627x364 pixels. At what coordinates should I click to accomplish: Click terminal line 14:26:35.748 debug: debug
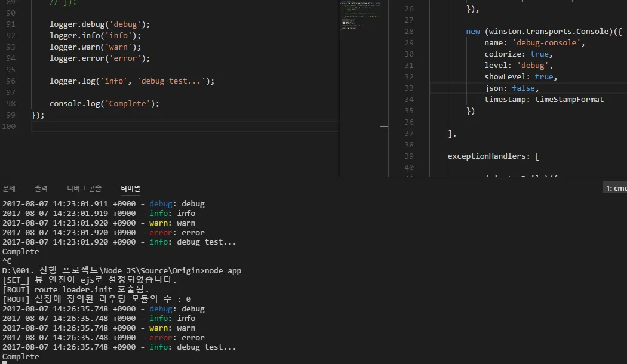[x=103, y=309]
